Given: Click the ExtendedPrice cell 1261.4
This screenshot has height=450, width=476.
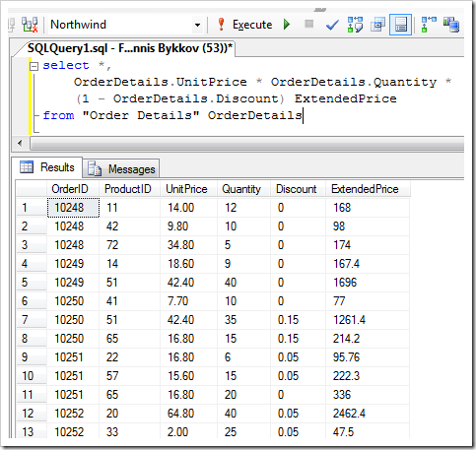Looking at the screenshot, I should (x=368, y=320).
